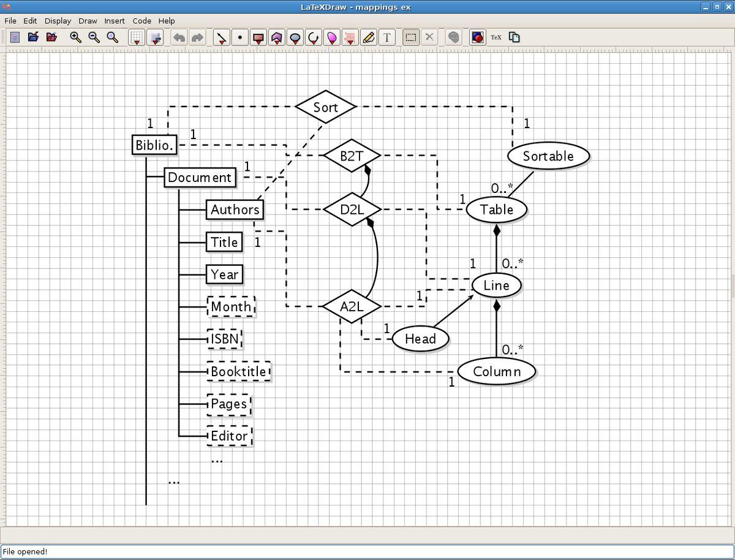
Task: Click the New drawing icon
Action: pyautogui.click(x=15, y=37)
